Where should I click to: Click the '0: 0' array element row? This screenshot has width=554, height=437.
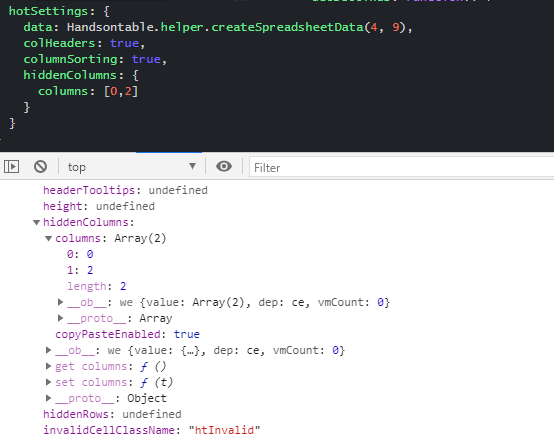80,254
